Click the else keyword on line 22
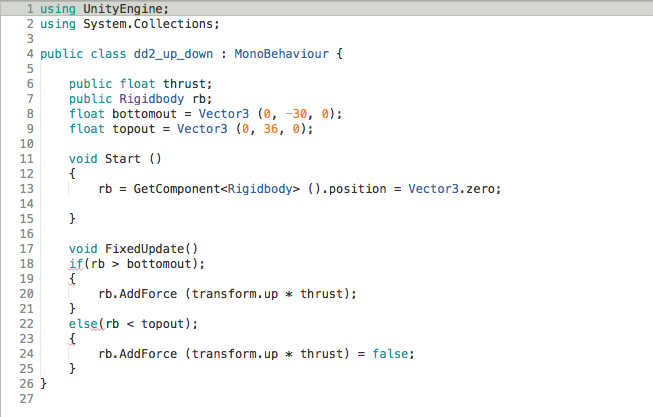 [x=84, y=323]
